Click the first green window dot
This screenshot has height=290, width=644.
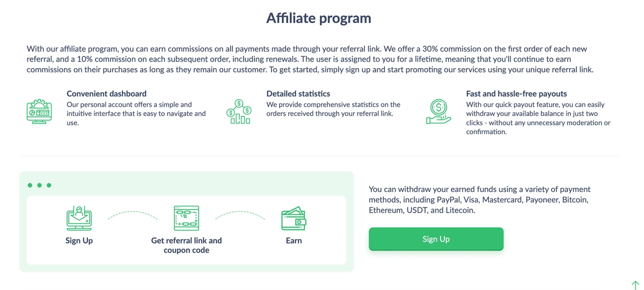(30, 185)
